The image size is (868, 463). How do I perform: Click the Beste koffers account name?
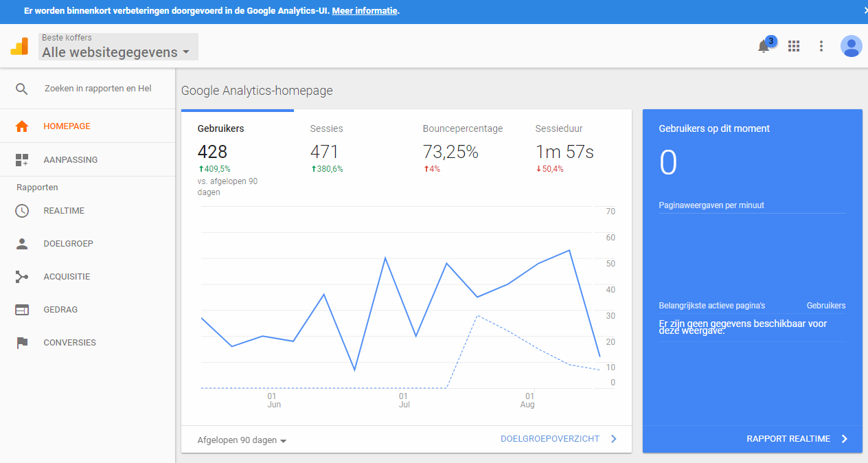click(x=67, y=38)
